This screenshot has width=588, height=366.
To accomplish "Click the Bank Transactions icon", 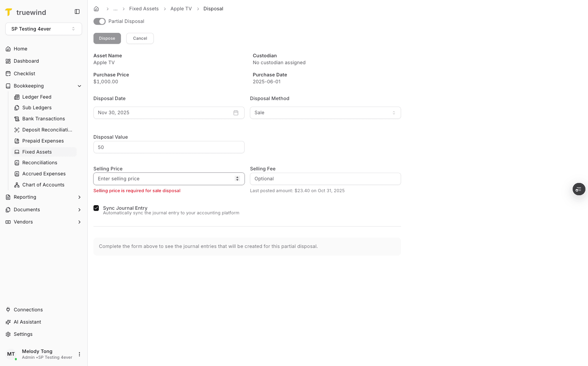I will 17,118.
